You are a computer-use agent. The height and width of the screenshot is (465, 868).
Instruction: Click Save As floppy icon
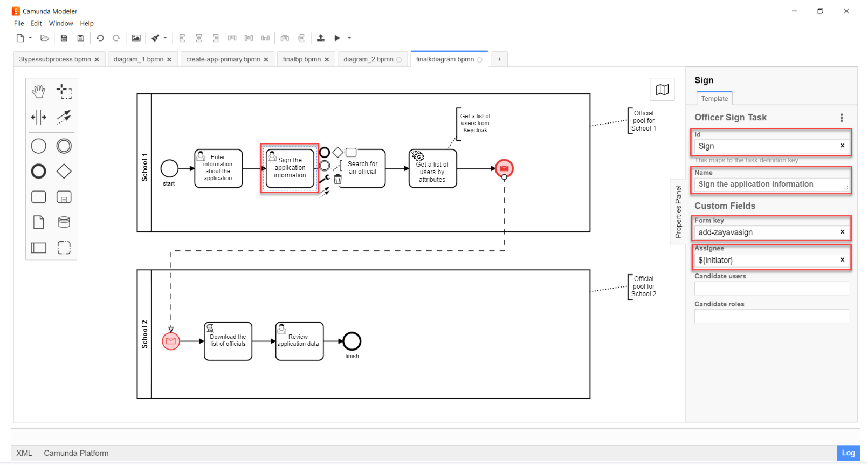pyautogui.click(x=80, y=38)
